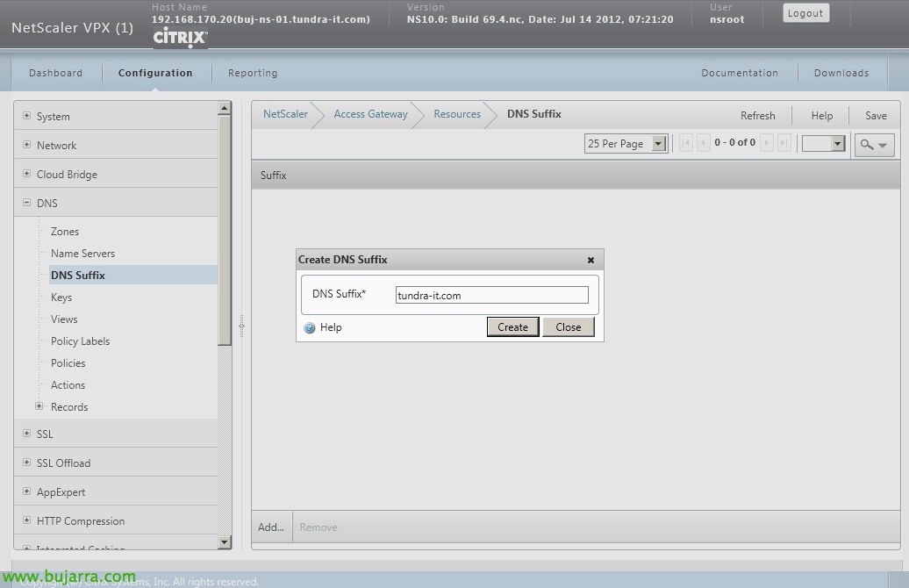Click navigation scrollbar up arrow
Viewport: 909px width, 588px height.
tap(225, 108)
